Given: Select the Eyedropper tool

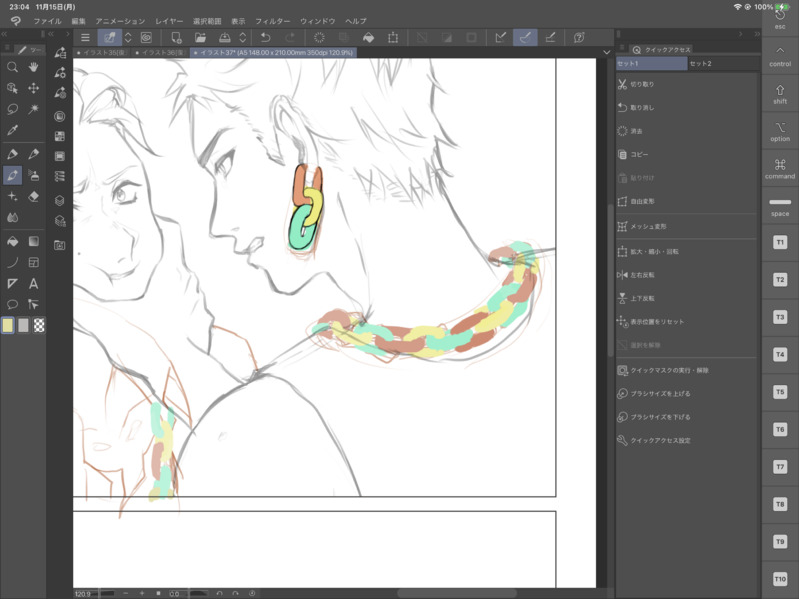Looking at the screenshot, I should tap(12, 130).
